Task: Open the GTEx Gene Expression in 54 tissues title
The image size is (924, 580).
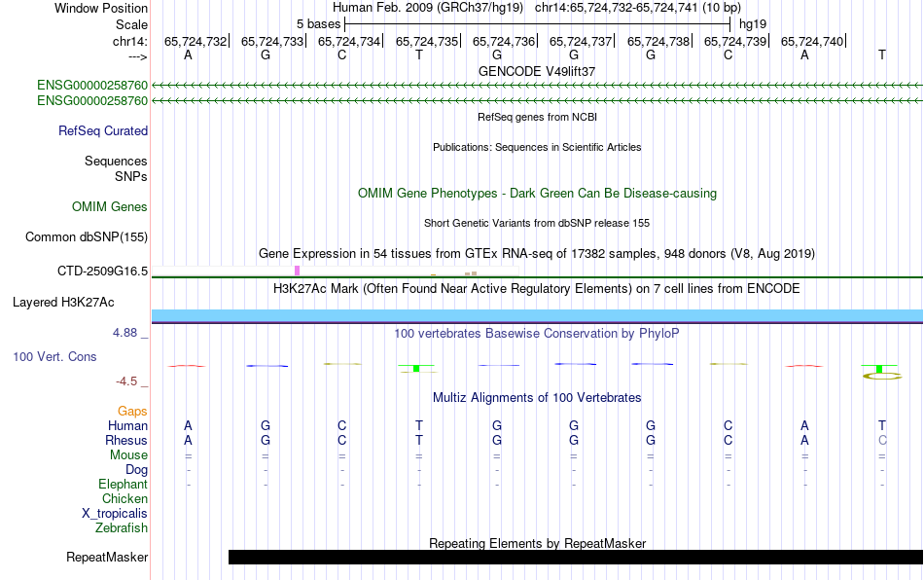Action: (x=537, y=253)
